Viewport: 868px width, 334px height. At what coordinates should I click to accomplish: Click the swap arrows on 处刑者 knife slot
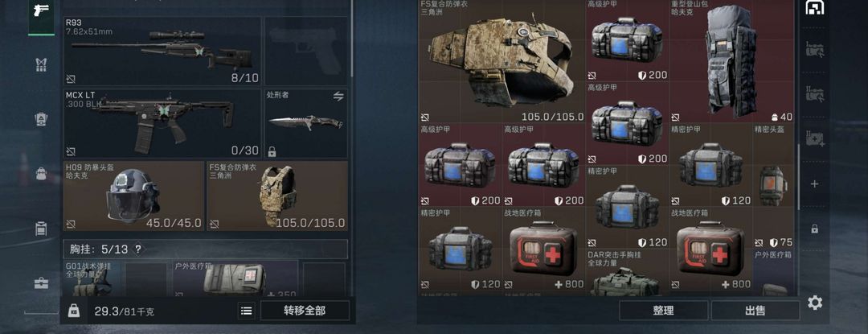tap(338, 97)
